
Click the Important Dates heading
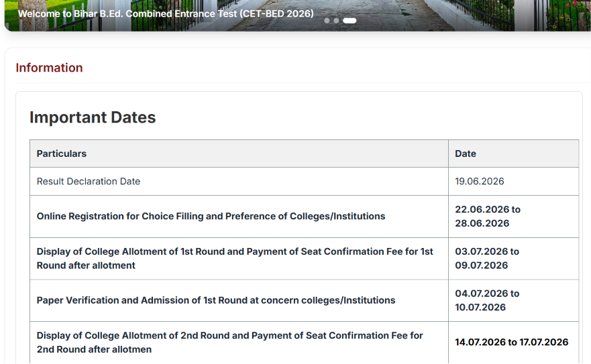pos(93,117)
